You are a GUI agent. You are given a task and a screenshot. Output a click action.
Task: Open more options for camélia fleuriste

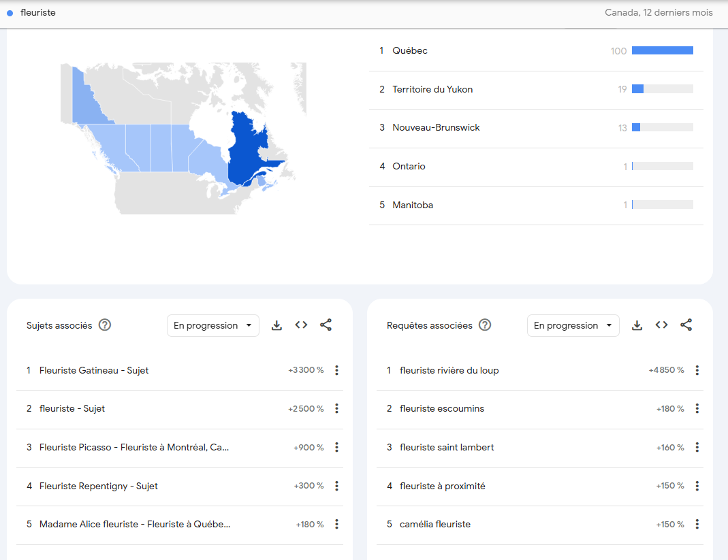click(697, 524)
